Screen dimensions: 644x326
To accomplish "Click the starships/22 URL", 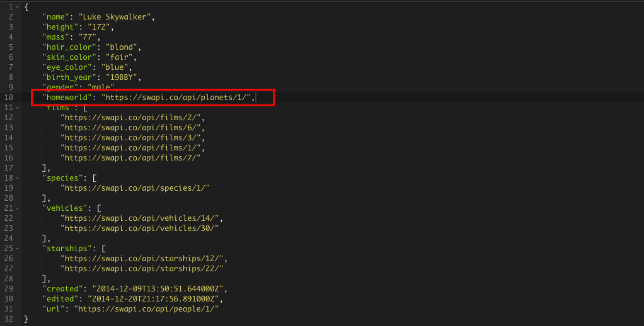I will coord(142,269).
